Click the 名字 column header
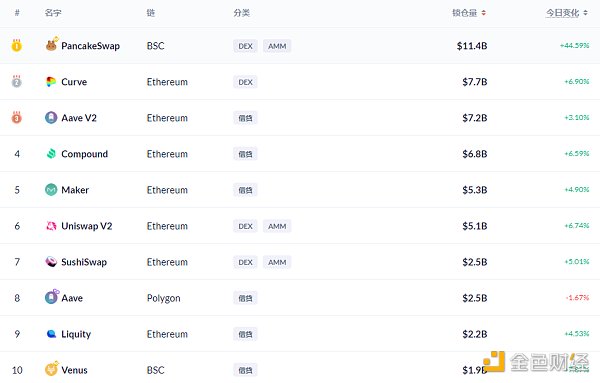 [x=53, y=13]
